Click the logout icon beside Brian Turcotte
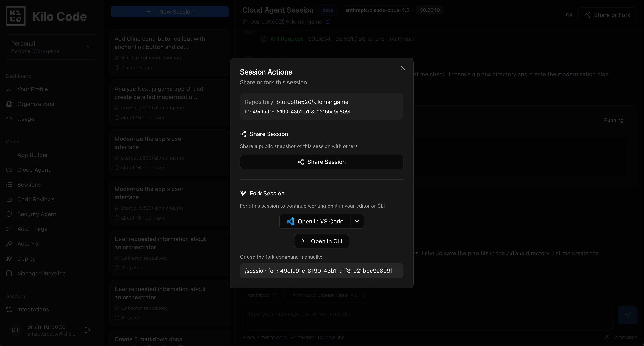Viewport: 644px width, 346px height. [x=87, y=330]
